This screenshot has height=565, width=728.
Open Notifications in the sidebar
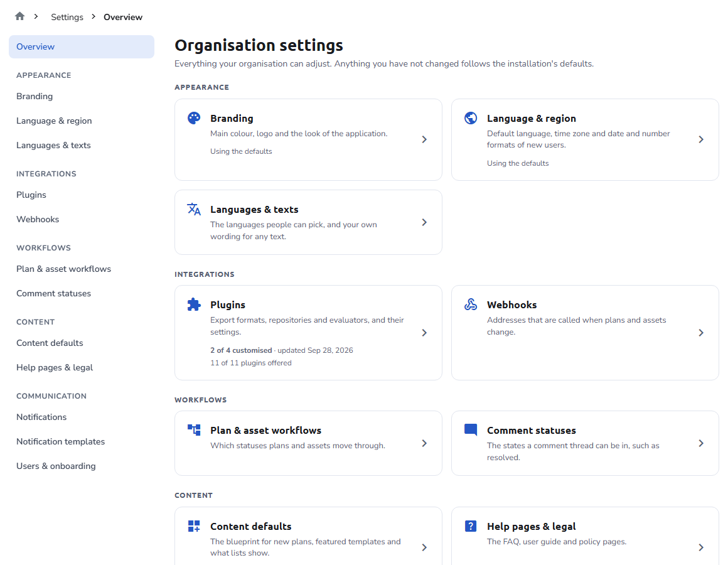[x=81, y=417]
